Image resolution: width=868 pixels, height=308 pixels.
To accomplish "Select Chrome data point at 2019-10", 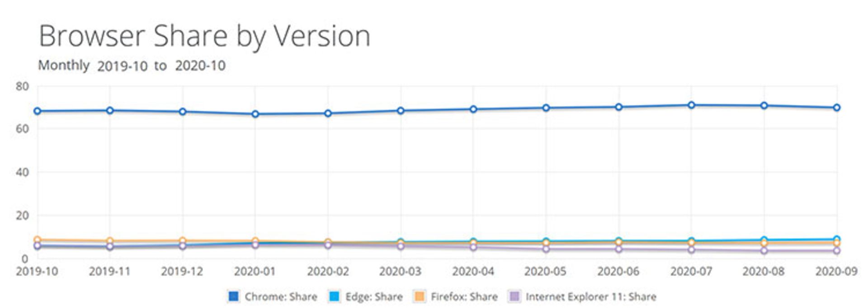I will click(x=38, y=111).
